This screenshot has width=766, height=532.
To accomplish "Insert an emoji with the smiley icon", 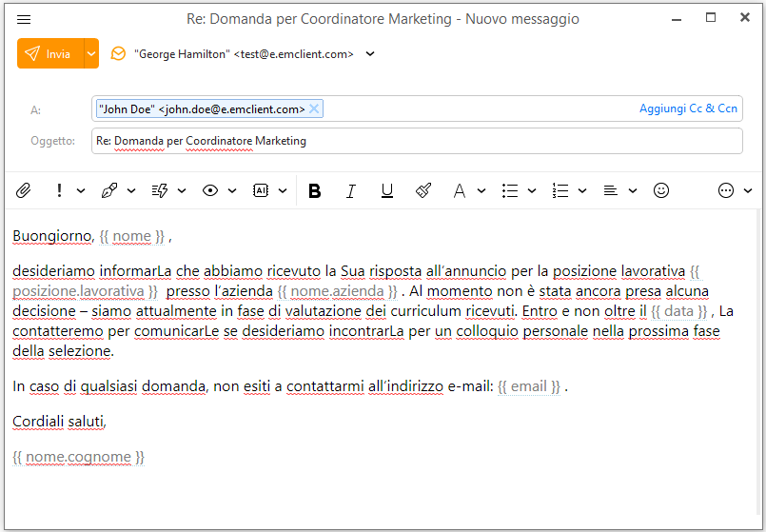I will tap(661, 190).
